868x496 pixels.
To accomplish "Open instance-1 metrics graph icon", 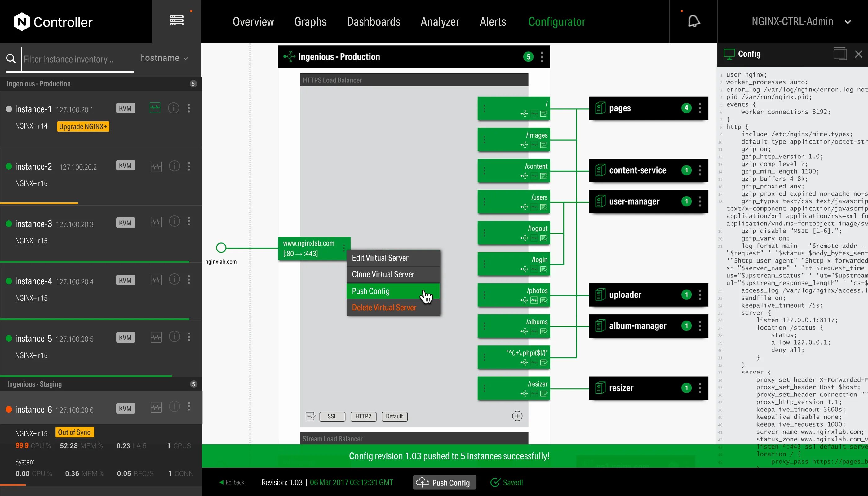I will tap(155, 108).
